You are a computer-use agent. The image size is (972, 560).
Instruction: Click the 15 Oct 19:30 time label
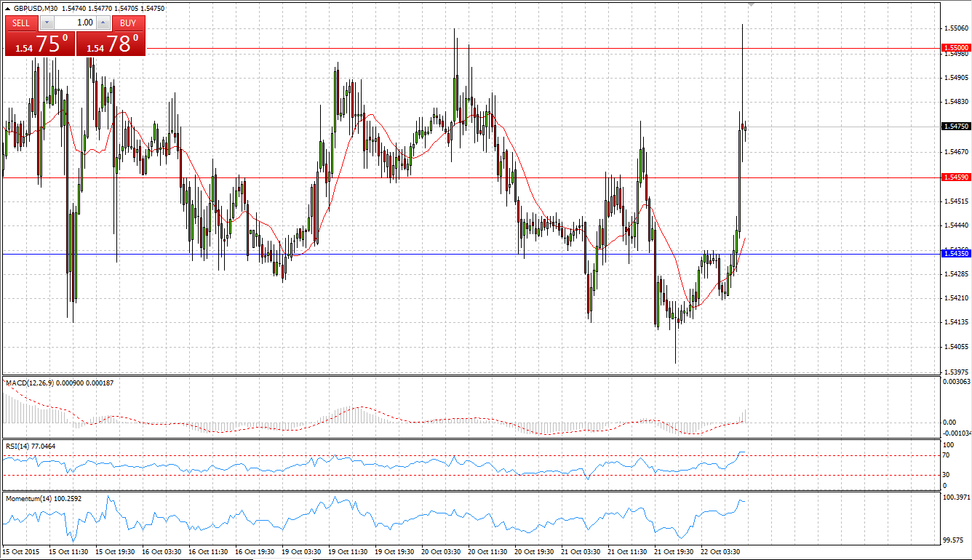tap(116, 552)
